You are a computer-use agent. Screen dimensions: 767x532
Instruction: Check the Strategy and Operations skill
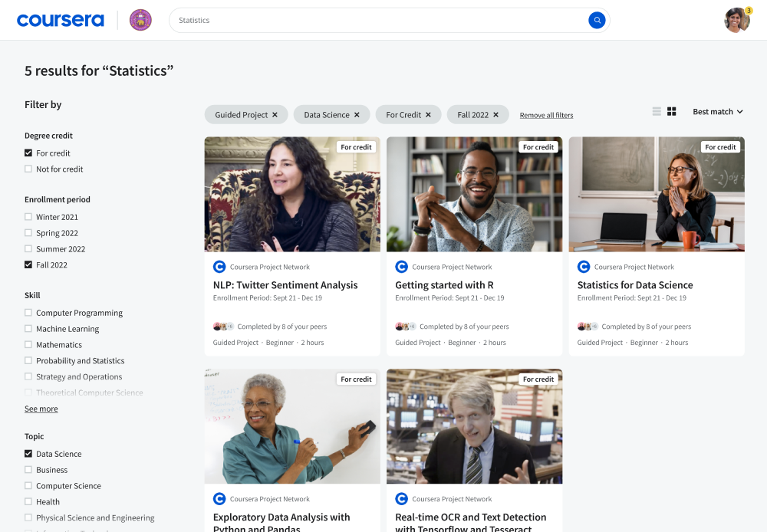(28, 376)
